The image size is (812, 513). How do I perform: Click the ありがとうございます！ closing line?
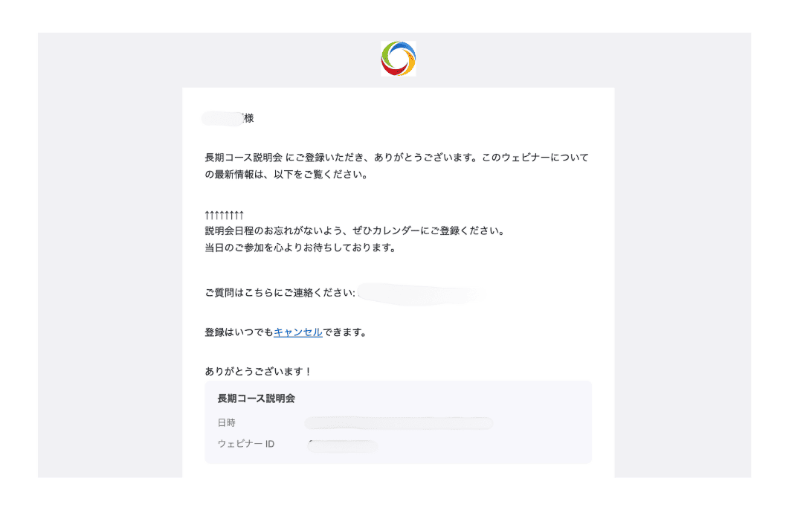pyautogui.click(x=258, y=371)
